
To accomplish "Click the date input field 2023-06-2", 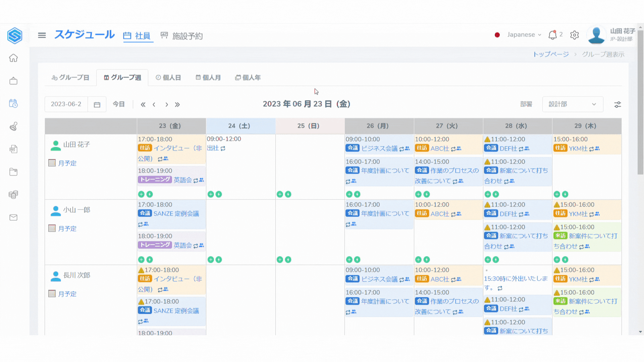I will click(x=66, y=104).
